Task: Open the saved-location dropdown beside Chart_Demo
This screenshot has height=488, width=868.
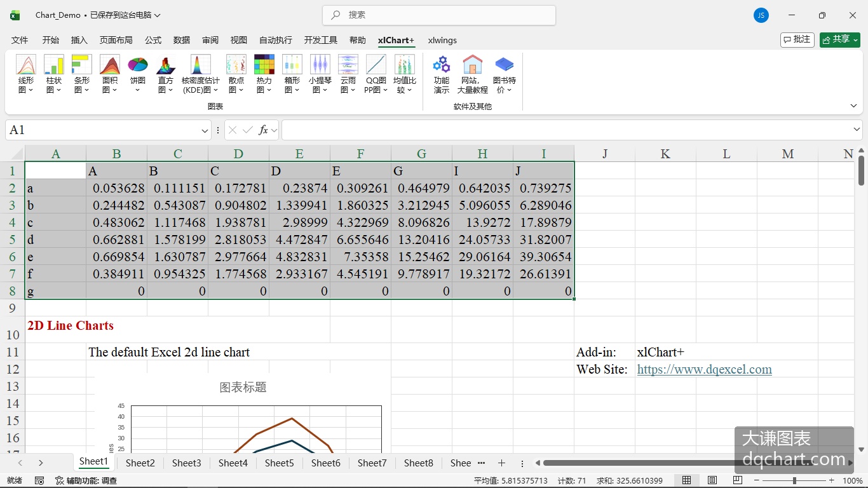Action: pyautogui.click(x=158, y=15)
